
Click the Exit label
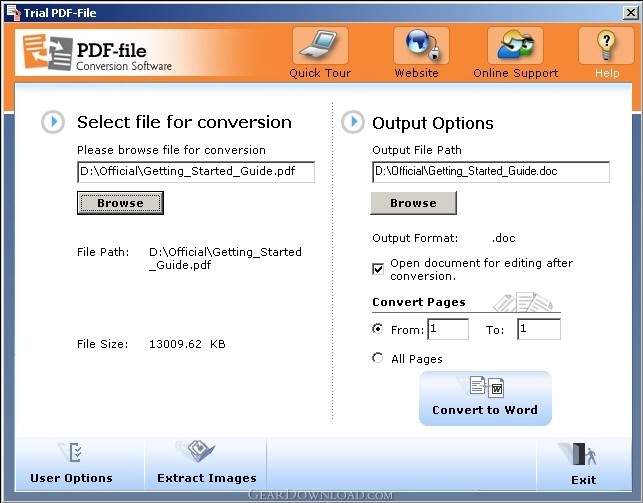pos(584,480)
